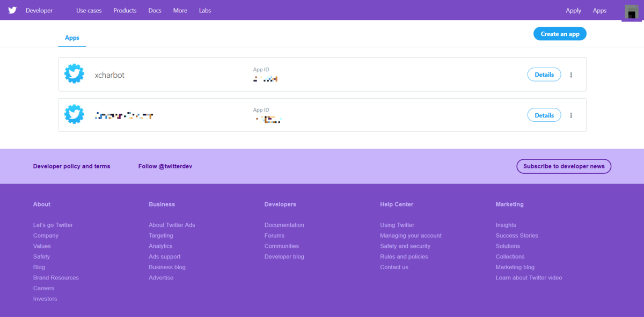Click Subscribe to developer news
The width and height of the screenshot is (644, 317).
click(x=563, y=166)
